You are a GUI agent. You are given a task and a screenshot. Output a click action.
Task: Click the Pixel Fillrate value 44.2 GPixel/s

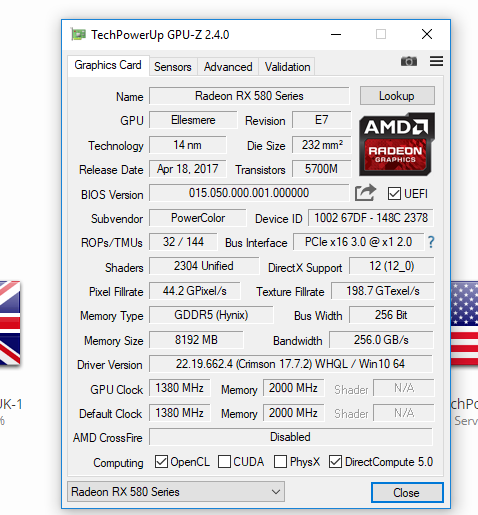click(x=194, y=291)
